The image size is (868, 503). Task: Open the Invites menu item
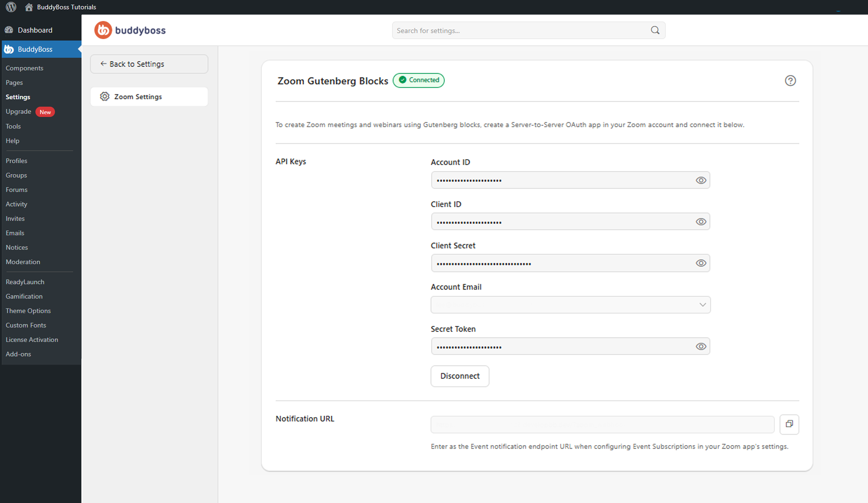point(15,218)
